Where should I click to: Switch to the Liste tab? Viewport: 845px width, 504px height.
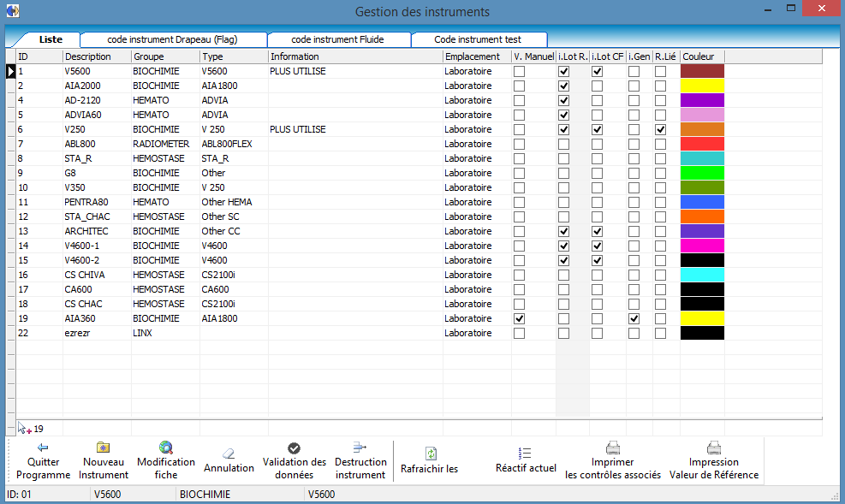[51, 39]
